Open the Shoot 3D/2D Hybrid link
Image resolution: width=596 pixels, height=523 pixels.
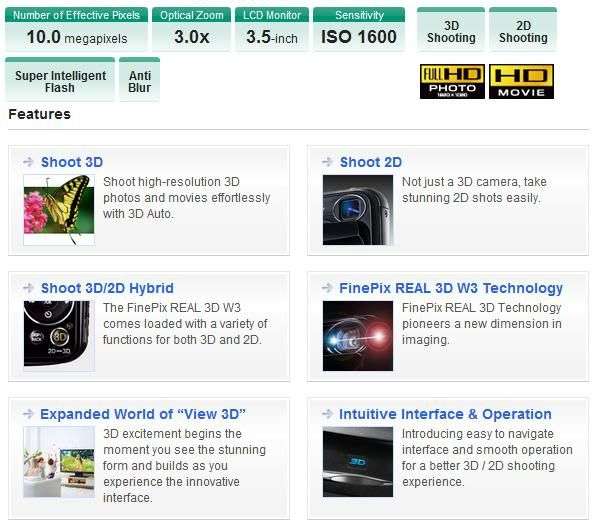point(107,288)
